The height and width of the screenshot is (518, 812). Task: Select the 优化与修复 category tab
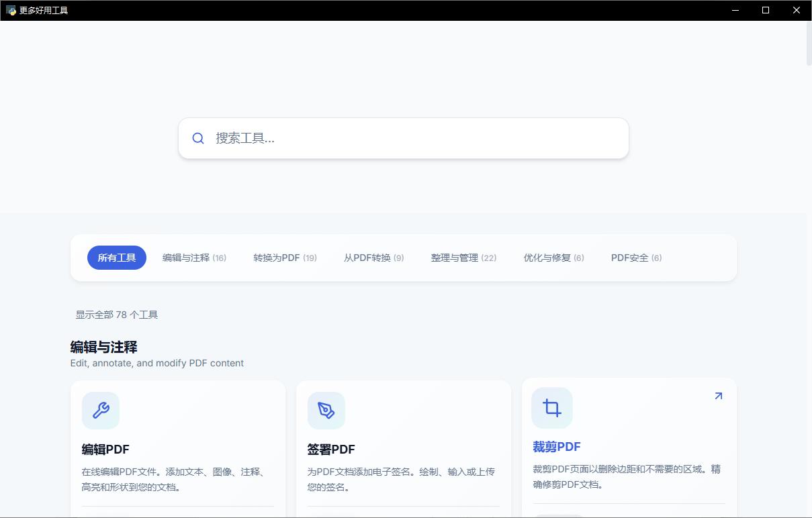pyautogui.click(x=553, y=258)
